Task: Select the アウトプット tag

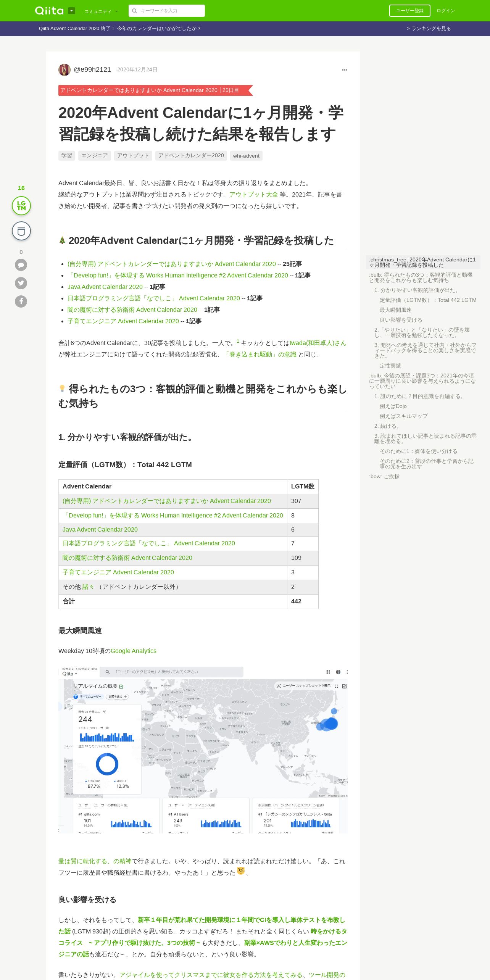Action: tap(133, 156)
